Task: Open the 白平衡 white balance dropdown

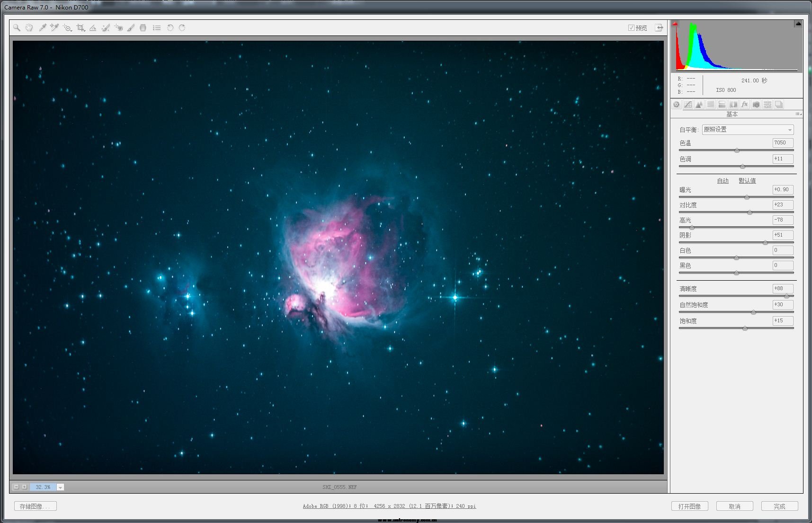Action: 748,130
